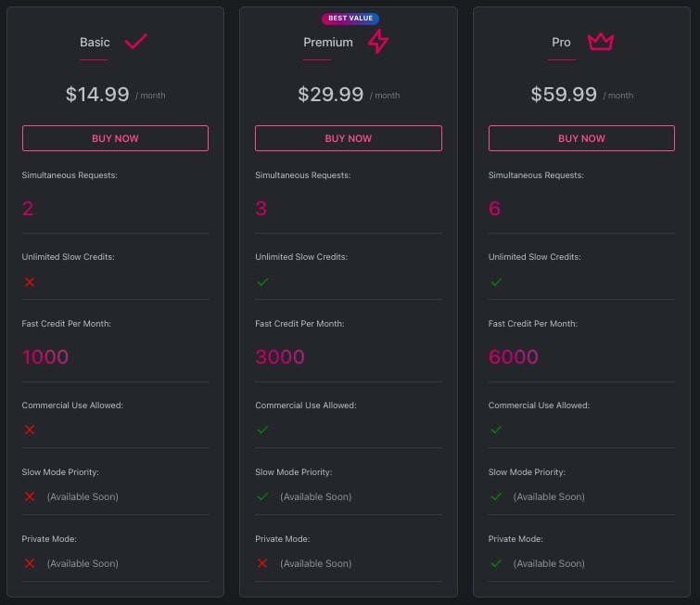Click the Pro plan crown icon
This screenshot has width=700, height=605.
tap(601, 42)
